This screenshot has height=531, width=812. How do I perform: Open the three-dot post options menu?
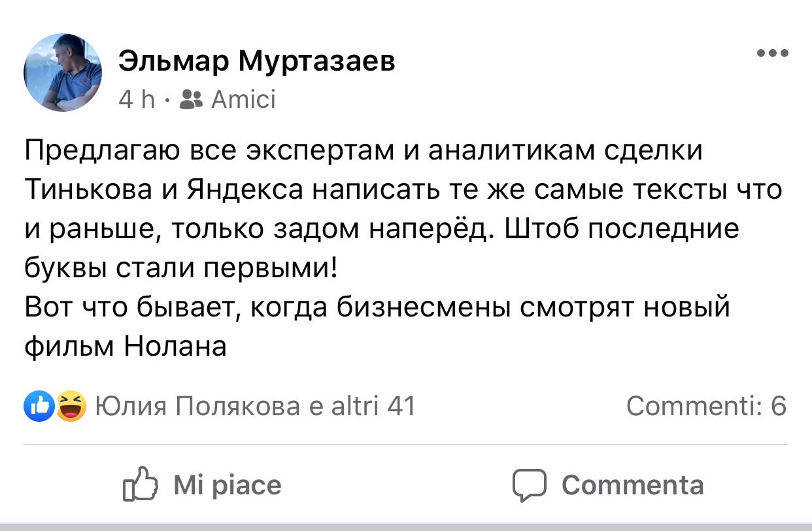pyautogui.click(x=772, y=54)
